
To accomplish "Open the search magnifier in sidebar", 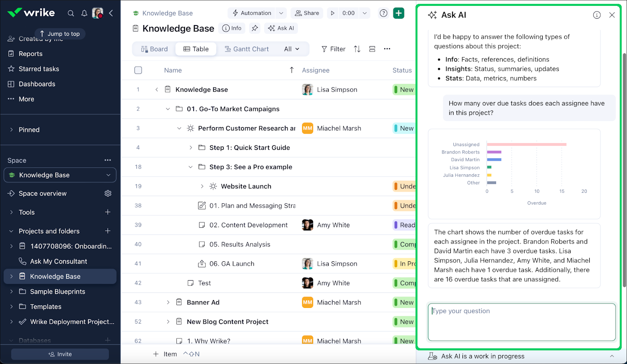I will 71,13.
